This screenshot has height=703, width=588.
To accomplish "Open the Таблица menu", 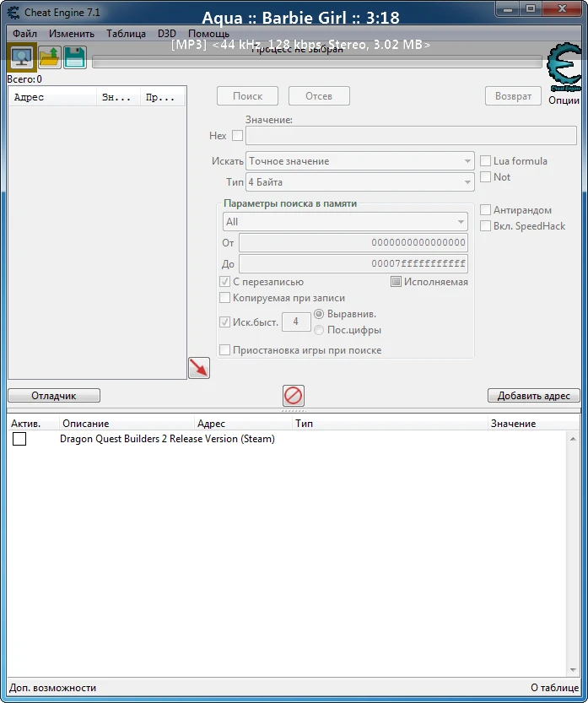I will pos(126,34).
